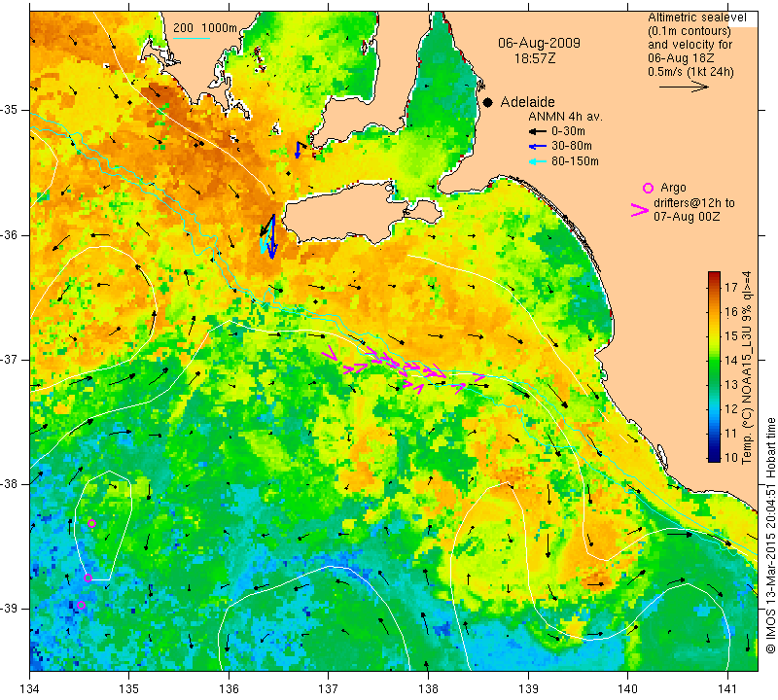Image resolution: width=778 pixels, height=700 pixels.
Task: Click the '80-150m' legend label
Action: [575, 161]
